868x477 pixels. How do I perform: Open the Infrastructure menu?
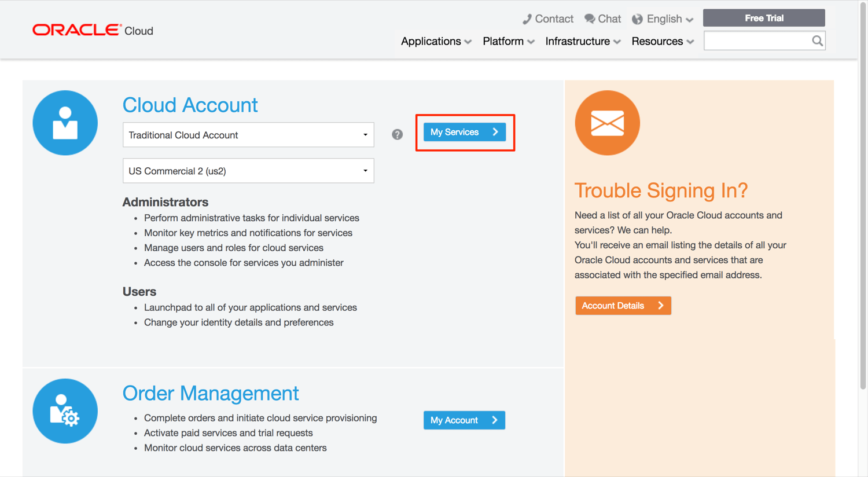pos(583,41)
